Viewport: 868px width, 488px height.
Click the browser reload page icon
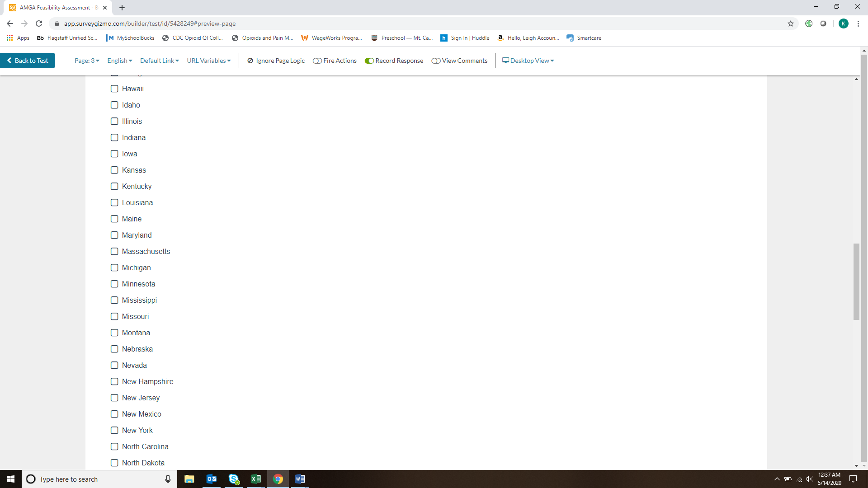click(39, 23)
